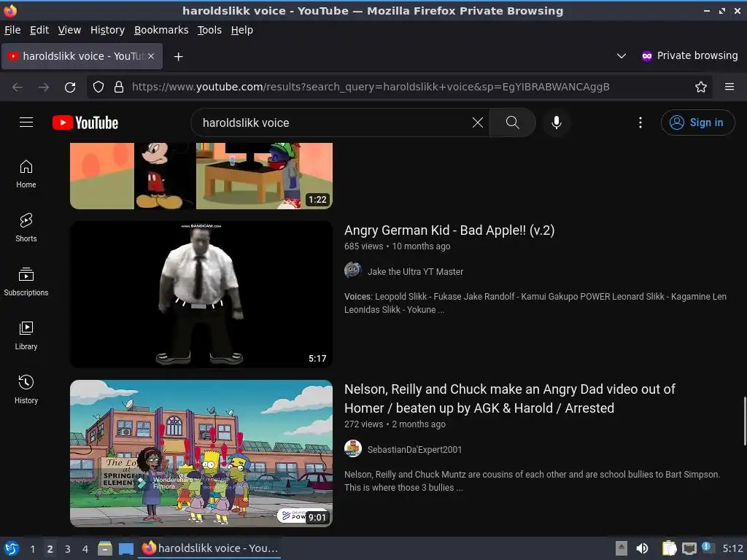Go forward with Firefox forward arrow
This screenshot has width=747, height=560.
(44, 87)
